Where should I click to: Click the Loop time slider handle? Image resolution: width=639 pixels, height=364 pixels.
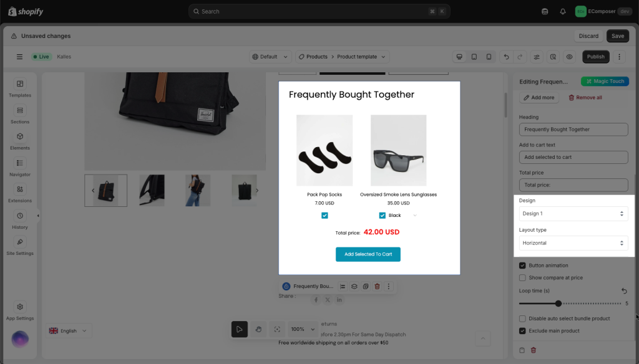click(x=559, y=304)
